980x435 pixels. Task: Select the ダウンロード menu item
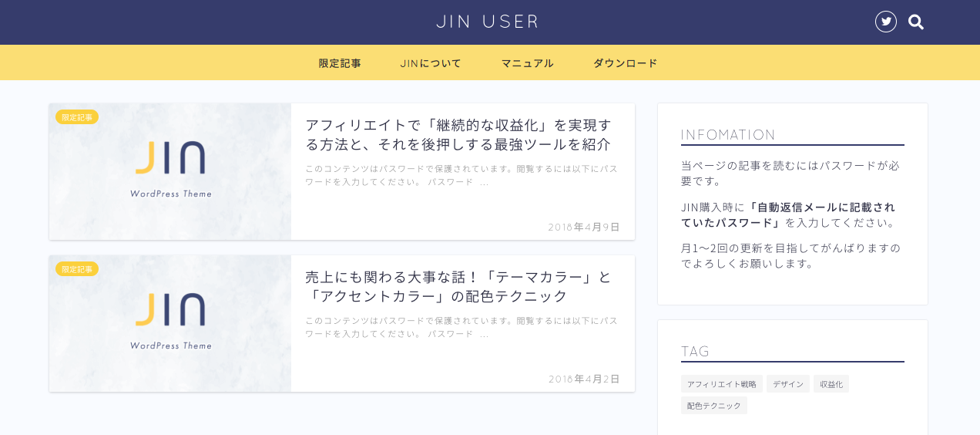click(x=625, y=63)
